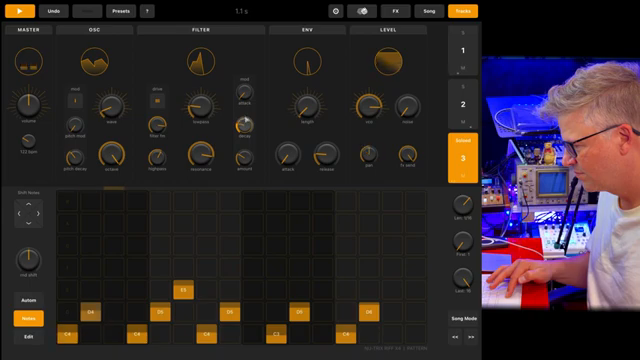
Task: Mute track 2 with its M button
Action: [463, 122]
